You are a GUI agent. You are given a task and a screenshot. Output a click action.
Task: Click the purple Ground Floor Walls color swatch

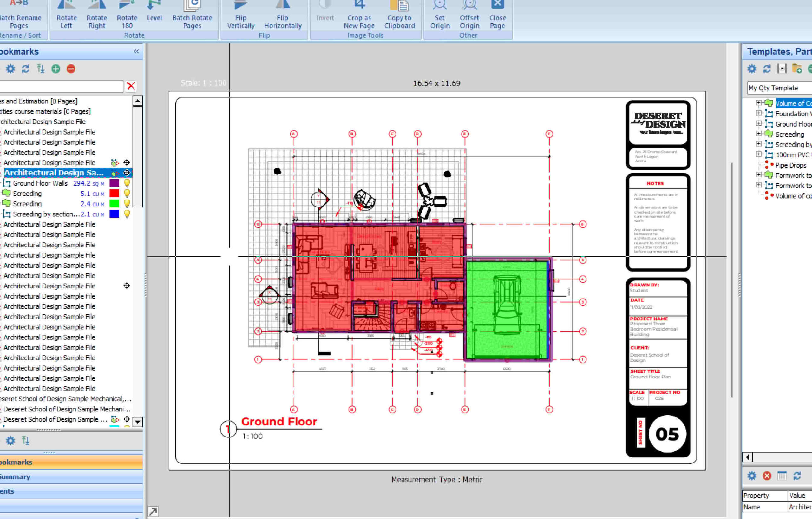click(x=114, y=183)
